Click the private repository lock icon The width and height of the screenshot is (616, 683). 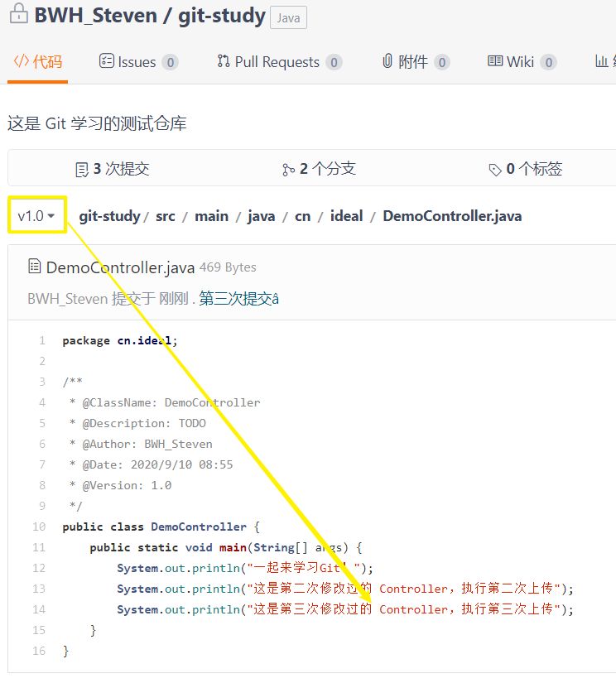pos(19,13)
